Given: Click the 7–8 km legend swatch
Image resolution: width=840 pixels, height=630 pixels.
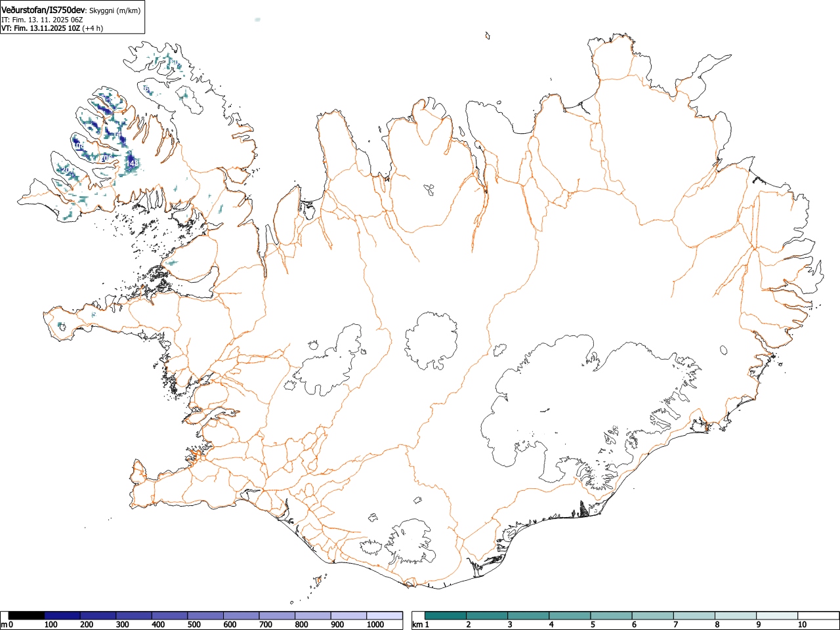Looking at the screenshot, I should tap(694, 616).
